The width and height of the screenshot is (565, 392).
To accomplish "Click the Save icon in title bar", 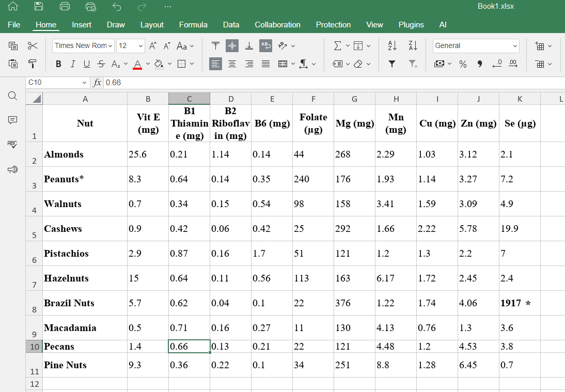I will pos(39,7).
